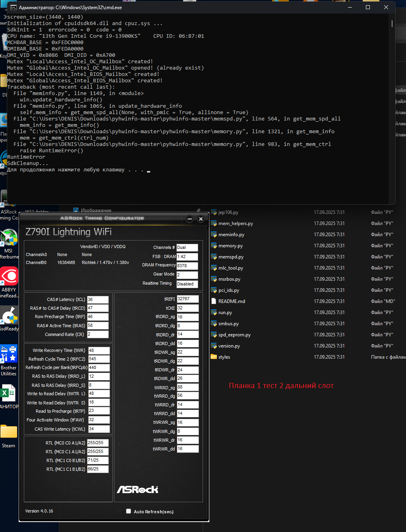Click the tWRRD_sg field showing 88
Screen dimensions: 406x532
click(x=188, y=387)
